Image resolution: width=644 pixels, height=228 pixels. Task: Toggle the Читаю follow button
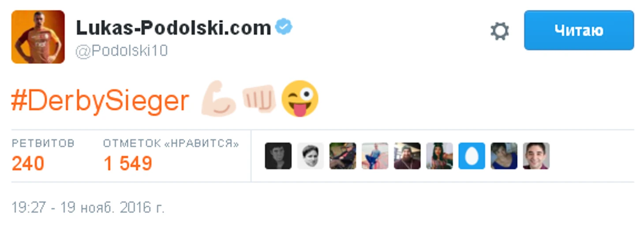tap(579, 30)
